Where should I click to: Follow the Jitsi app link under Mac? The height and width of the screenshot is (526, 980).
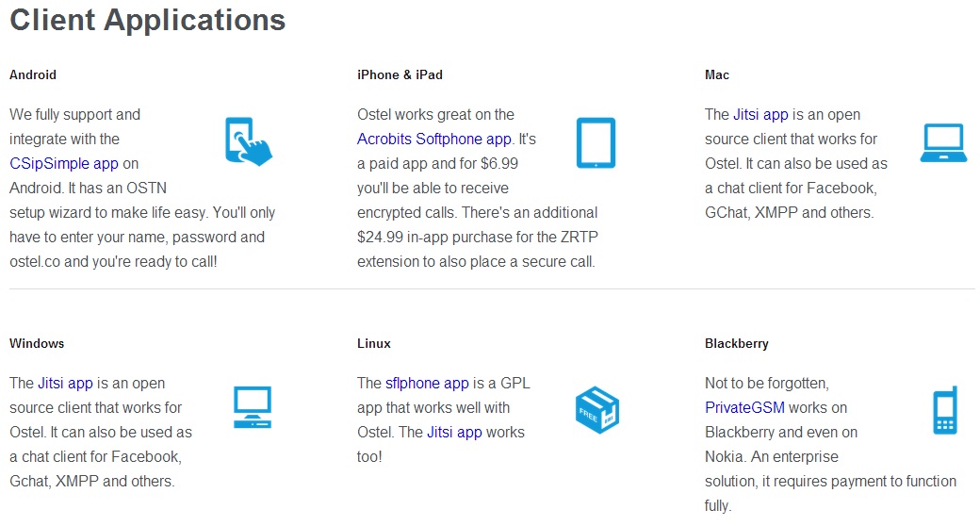(760, 114)
